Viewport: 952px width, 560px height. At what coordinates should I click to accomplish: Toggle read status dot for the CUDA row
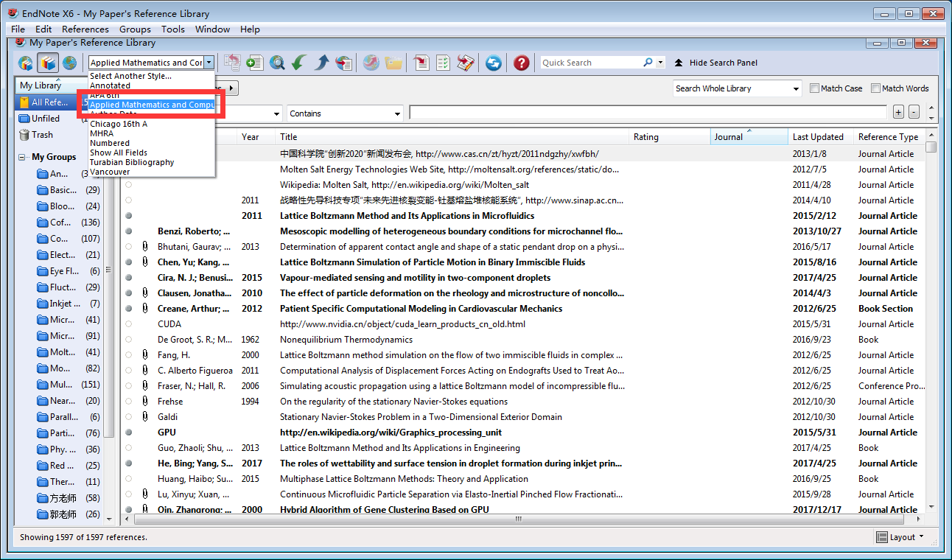coord(129,324)
